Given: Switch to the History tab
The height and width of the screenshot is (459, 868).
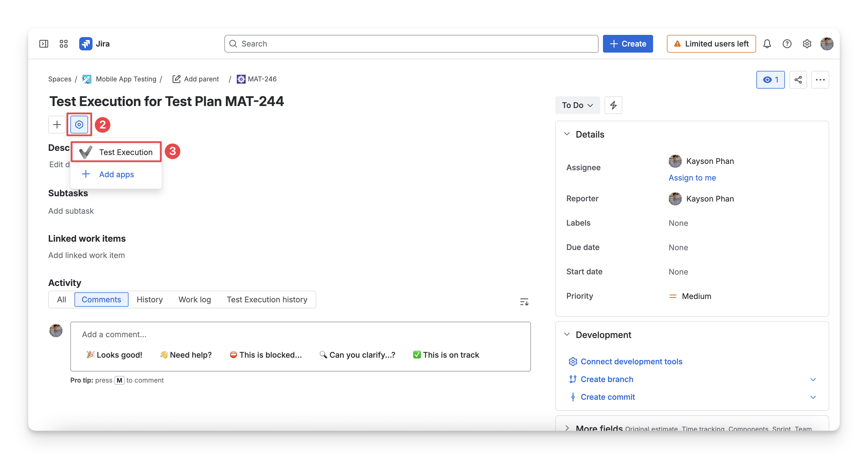Looking at the screenshot, I should [x=150, y=299].
